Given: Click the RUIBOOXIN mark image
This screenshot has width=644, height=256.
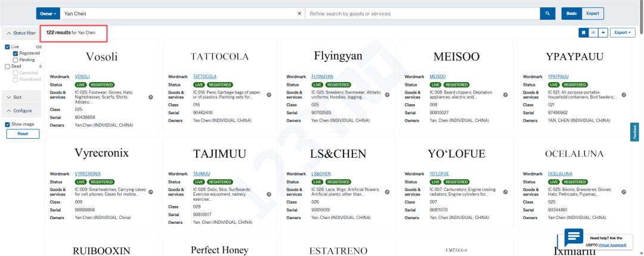Looking at the screenshot, I should coord(101,251).
